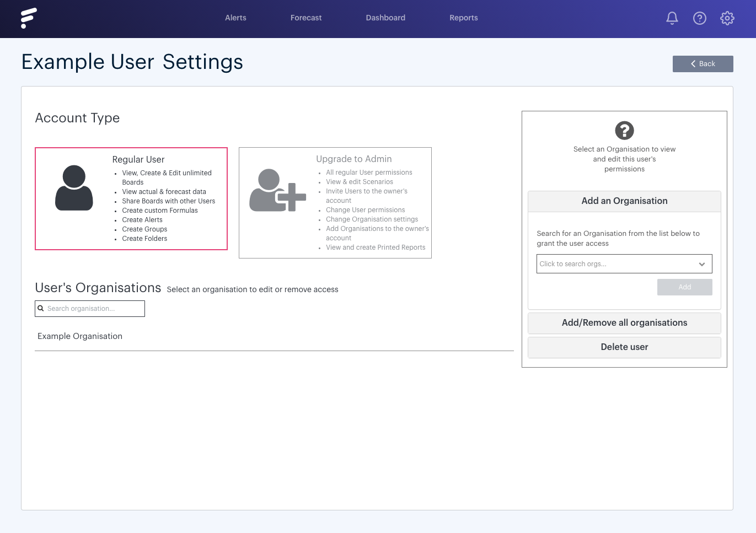Click 'View actual & forecast data' text

click(x=164, y=192)
